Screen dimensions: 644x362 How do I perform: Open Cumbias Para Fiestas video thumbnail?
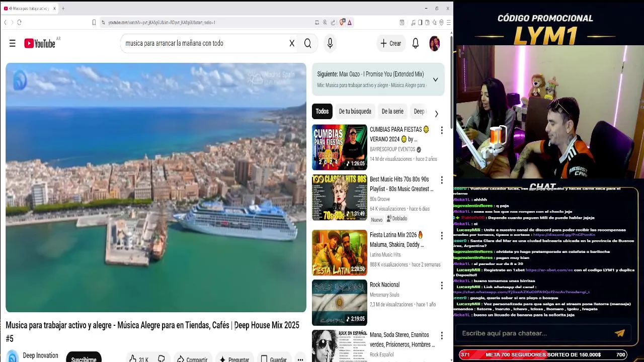click(x=340, y=147)
